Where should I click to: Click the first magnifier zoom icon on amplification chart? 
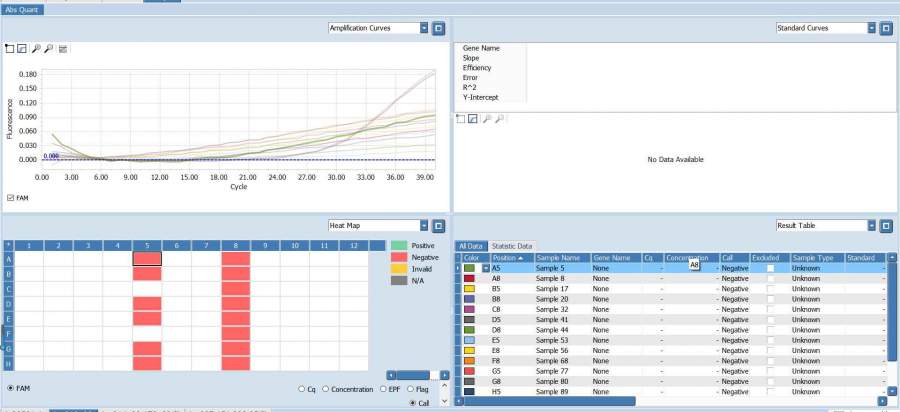(36, 48)
